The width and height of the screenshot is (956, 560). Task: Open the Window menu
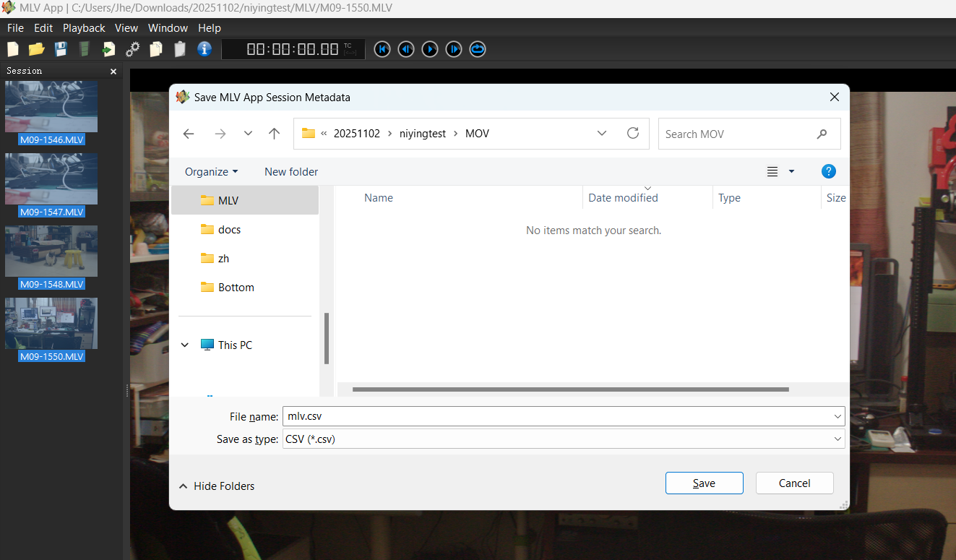click(168, 28)
